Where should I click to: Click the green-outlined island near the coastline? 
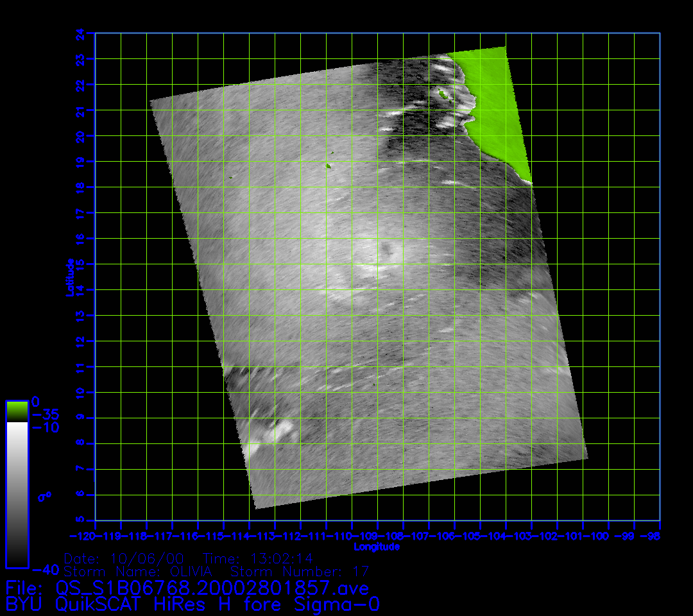[x=443, y=94]
